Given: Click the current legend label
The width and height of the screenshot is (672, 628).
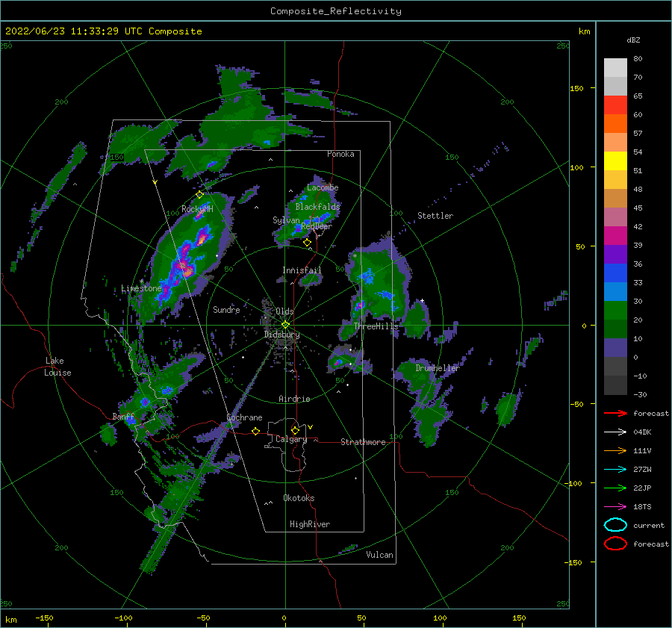Looking at the screenshot, I should point(649,526).
